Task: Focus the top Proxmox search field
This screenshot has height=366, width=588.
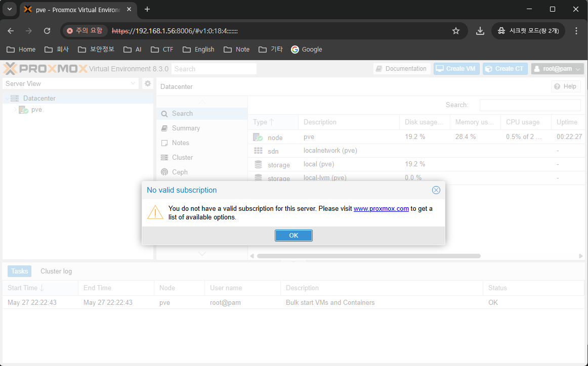Action: (214, 69)
